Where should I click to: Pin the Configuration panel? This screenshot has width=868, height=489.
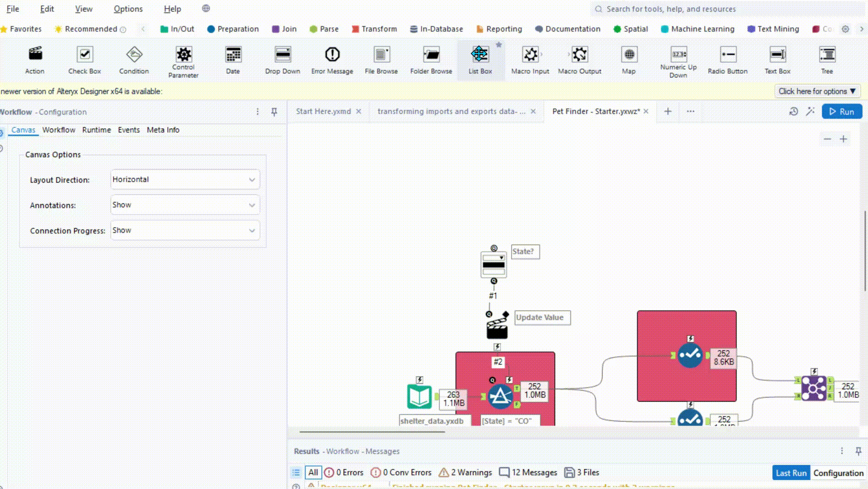pyautogui.click(x=274, y=112)
